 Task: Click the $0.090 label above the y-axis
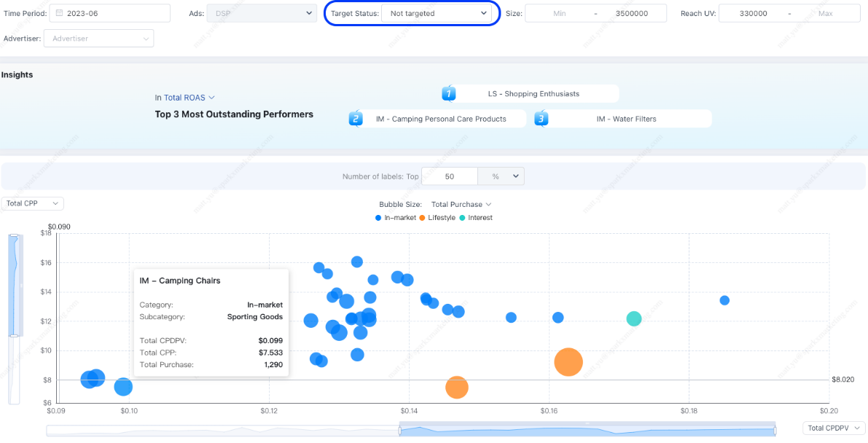coord(60,227)
